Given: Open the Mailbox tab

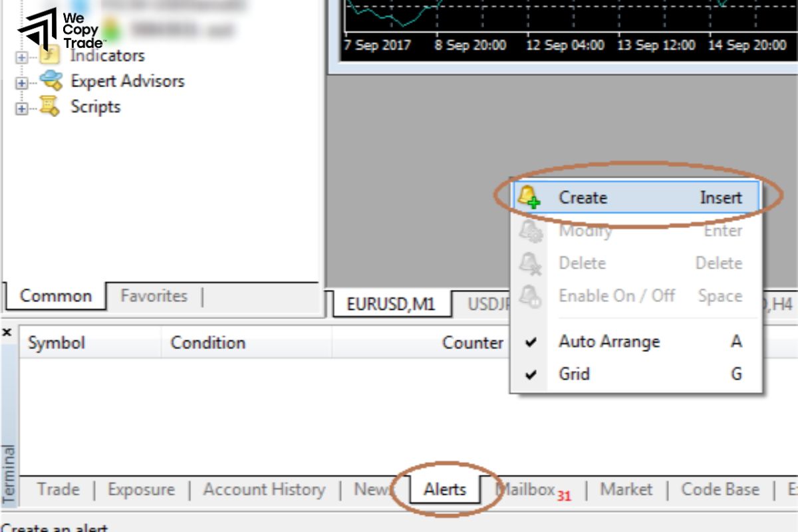Looking at the screenshot, I should click(525, 490).
